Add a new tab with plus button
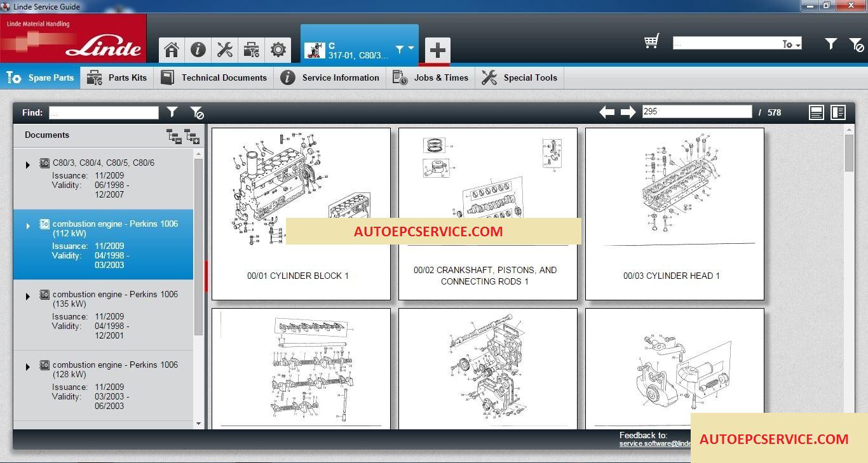This screenshot has height=463, width=868. (x=437, y=50)
